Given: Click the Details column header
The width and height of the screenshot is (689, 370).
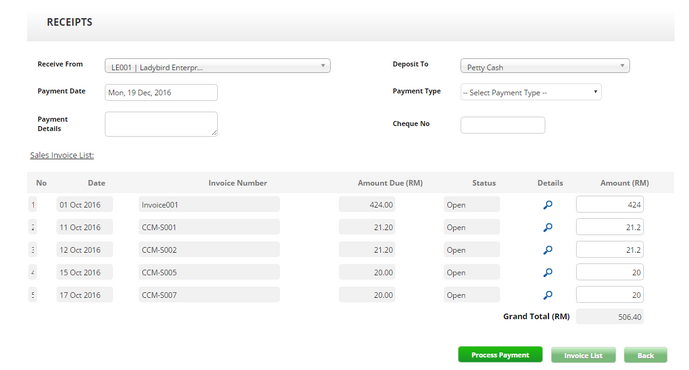Looking at the screenshot, I should (550, 183).
